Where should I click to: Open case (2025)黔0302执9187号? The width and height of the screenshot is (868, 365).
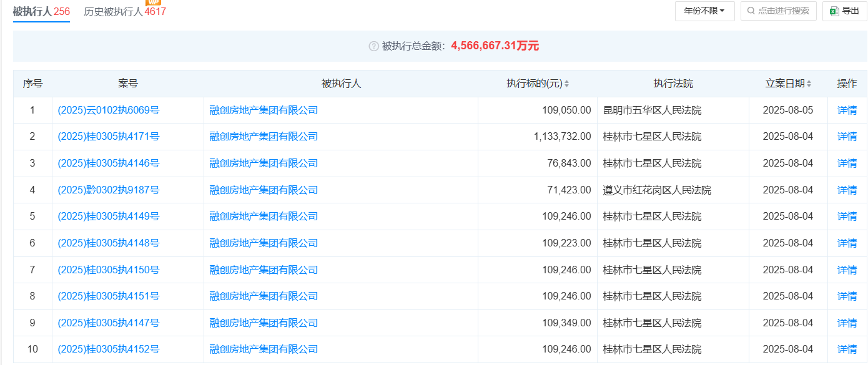[x=109, y=190]
